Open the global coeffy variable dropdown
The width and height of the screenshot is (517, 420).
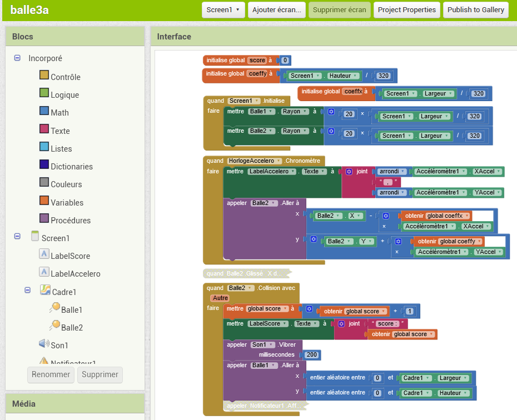[461, 242]
